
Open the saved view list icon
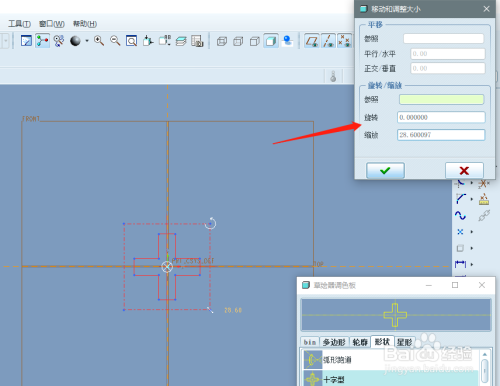point(165,41)
